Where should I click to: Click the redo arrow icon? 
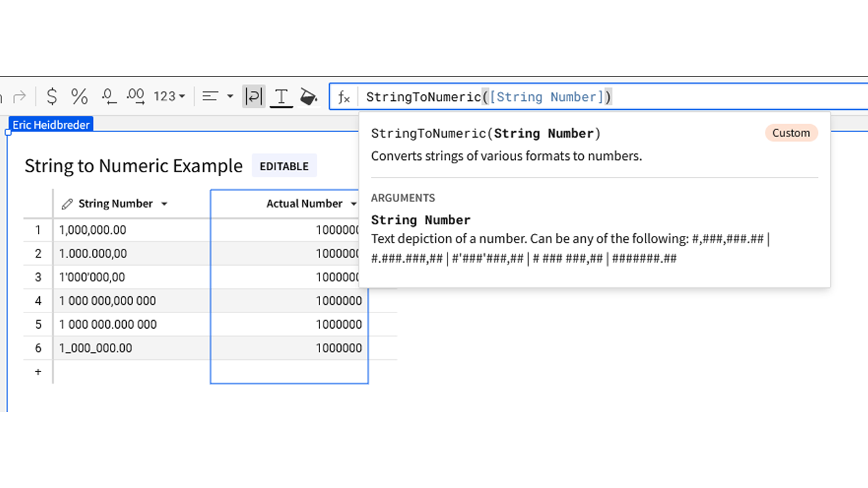click(19, 97)
